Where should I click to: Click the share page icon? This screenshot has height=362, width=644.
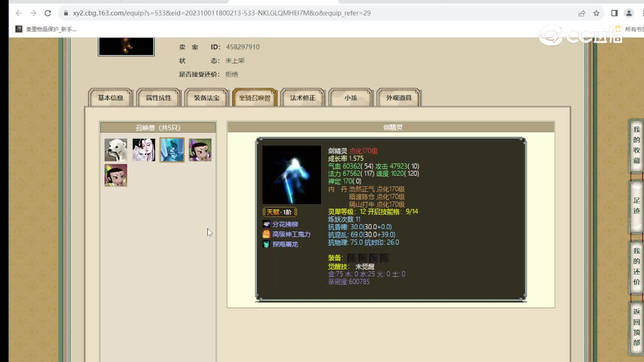tap(582, 13)
